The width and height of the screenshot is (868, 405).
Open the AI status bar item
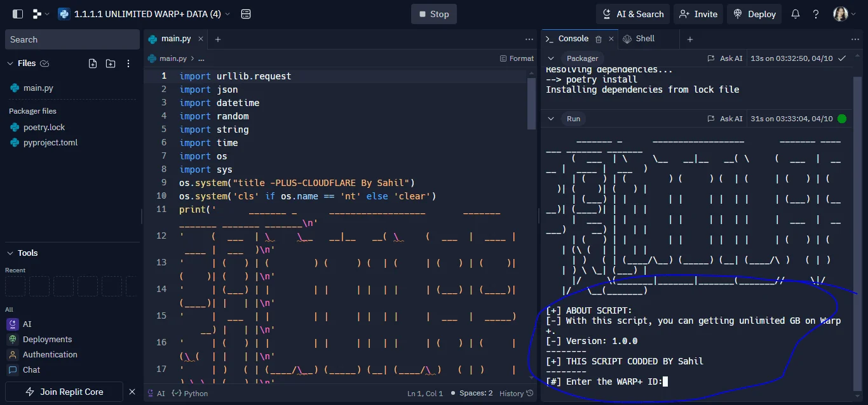(x=155, y=394)
